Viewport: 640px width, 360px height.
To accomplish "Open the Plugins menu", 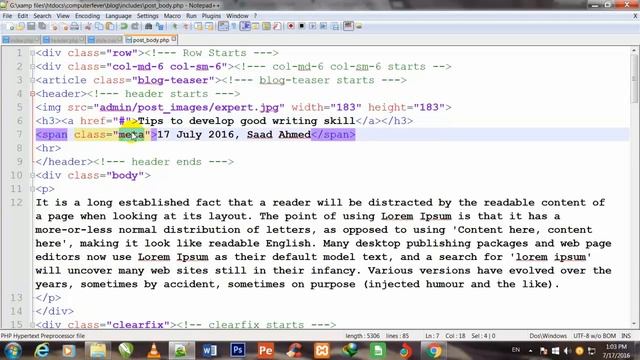I will click(x=211, y=16).
